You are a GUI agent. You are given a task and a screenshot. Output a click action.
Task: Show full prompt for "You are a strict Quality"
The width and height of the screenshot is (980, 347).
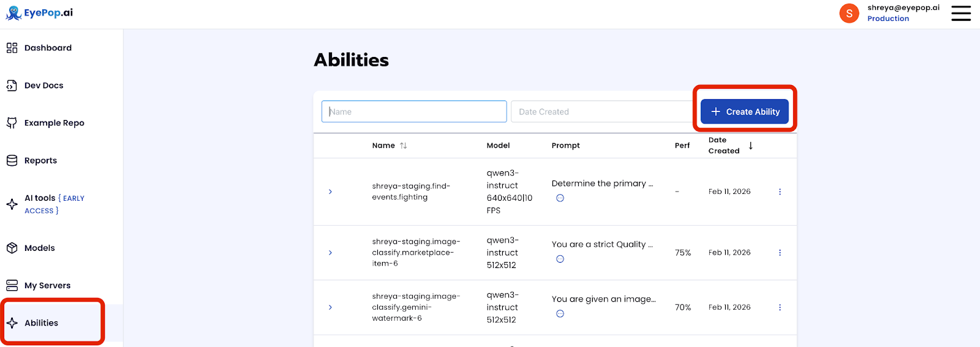point(560,259)
